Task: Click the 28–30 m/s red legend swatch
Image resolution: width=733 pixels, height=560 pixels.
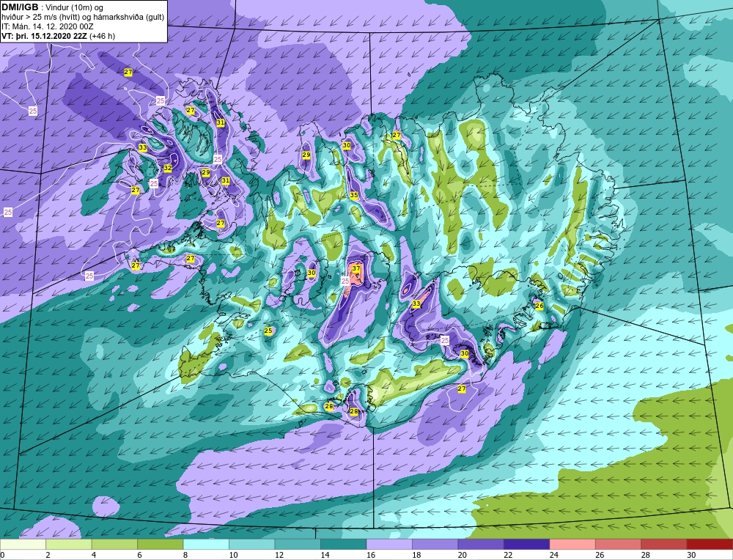Action: (664, 545)
